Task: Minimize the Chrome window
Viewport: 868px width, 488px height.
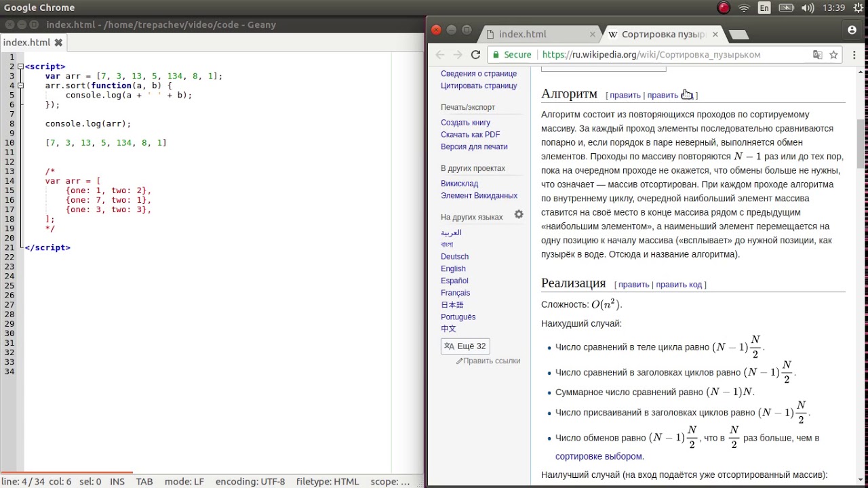Action: pyautogui.click(x=452, y=30)
